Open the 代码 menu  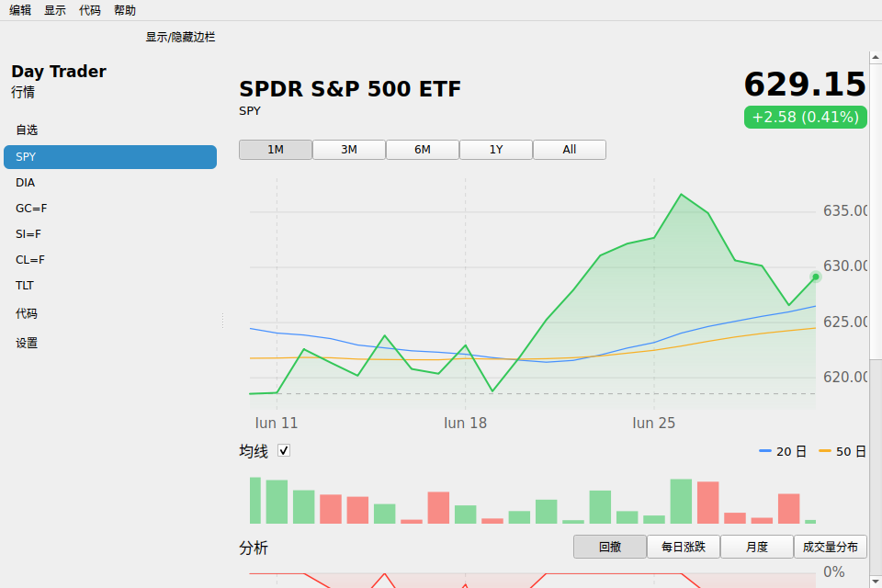click(90, 10)
